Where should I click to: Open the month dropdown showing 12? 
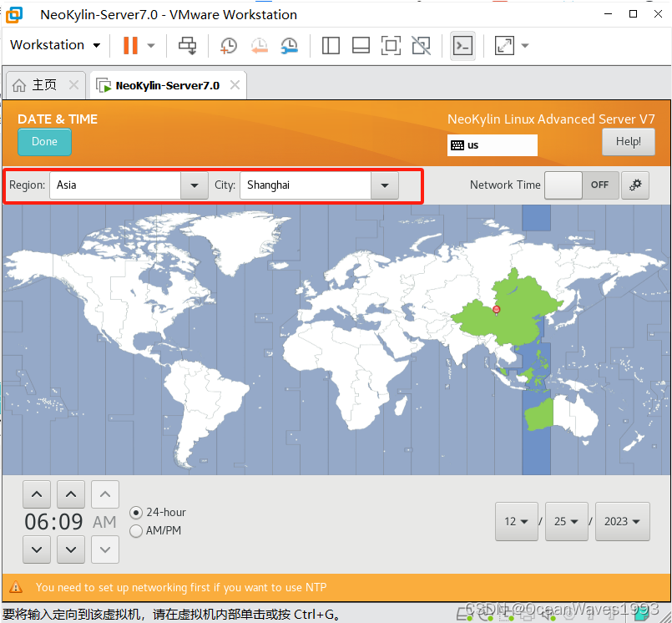(x=517, y=521)
